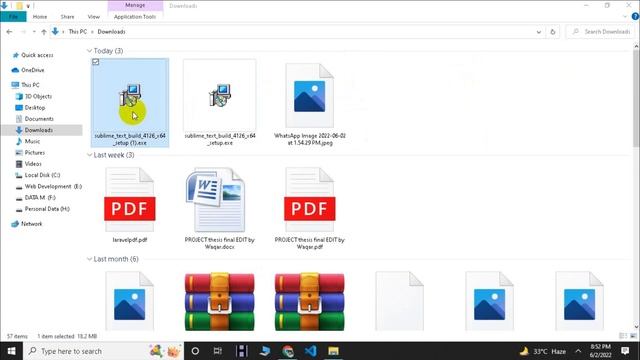The height and width of the screenshot is (360, 640).
Task: Open Web Development (E:) drive
Action: tap(53, 187)
